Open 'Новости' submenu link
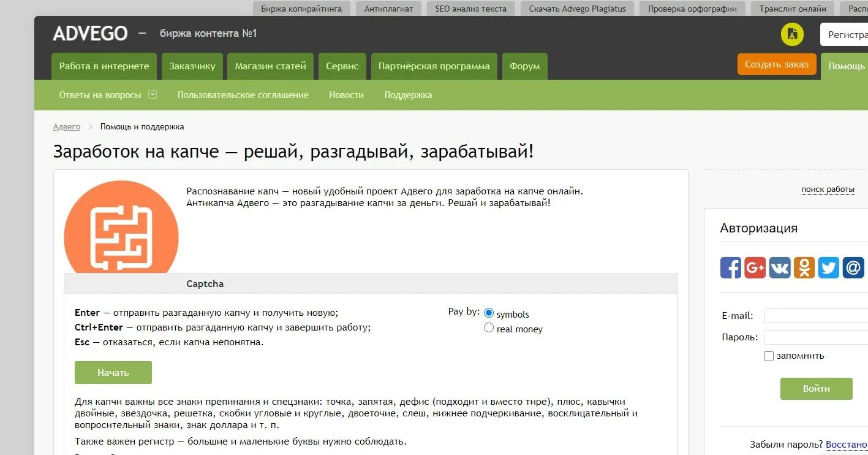 (347, 95)
